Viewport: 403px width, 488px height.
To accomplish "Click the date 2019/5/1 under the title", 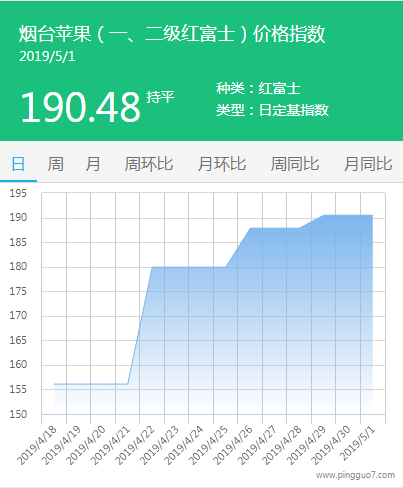I will pyautogui.click(x=47, y=56).
